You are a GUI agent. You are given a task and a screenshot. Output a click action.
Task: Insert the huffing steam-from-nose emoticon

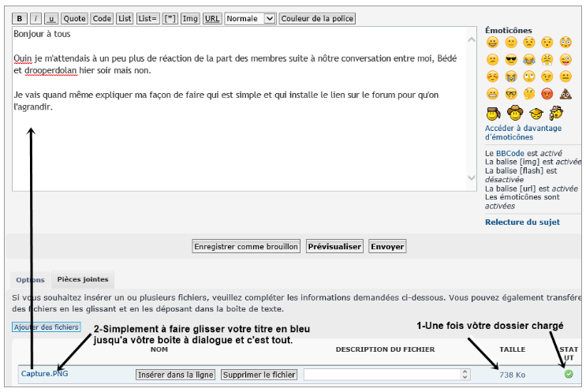547,60
